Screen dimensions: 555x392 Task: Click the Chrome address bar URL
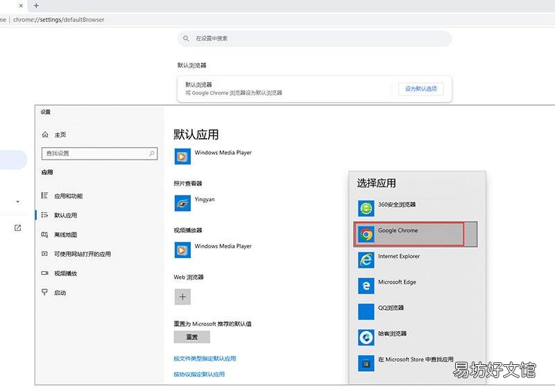59,20
